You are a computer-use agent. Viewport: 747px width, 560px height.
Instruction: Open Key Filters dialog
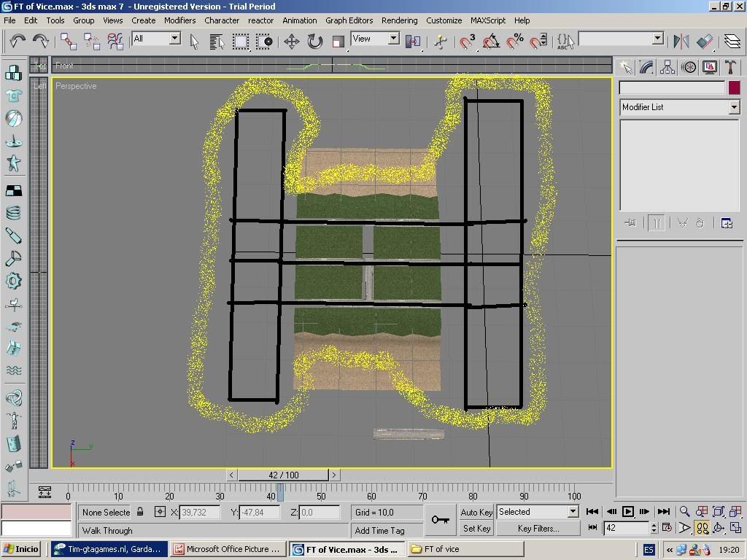point(538,528)
